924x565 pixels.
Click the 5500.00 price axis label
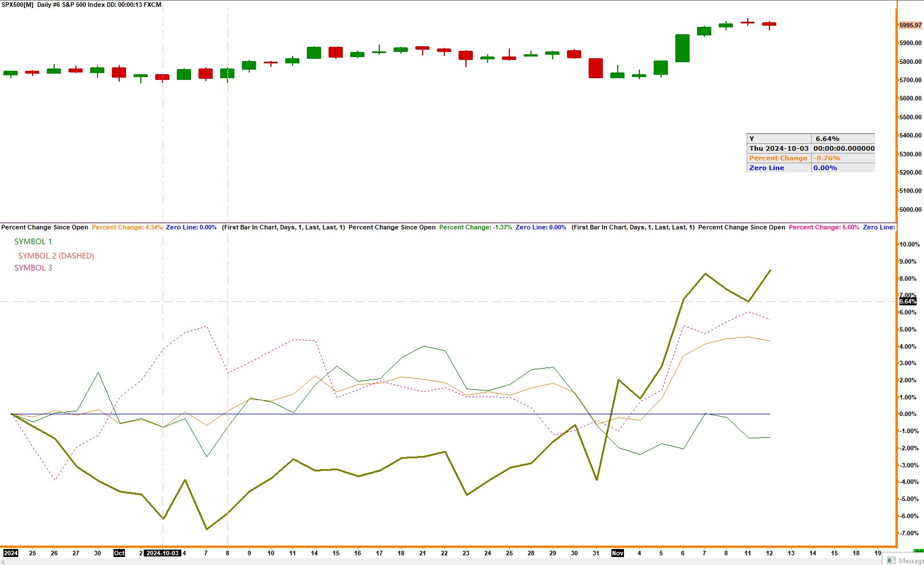910,117
